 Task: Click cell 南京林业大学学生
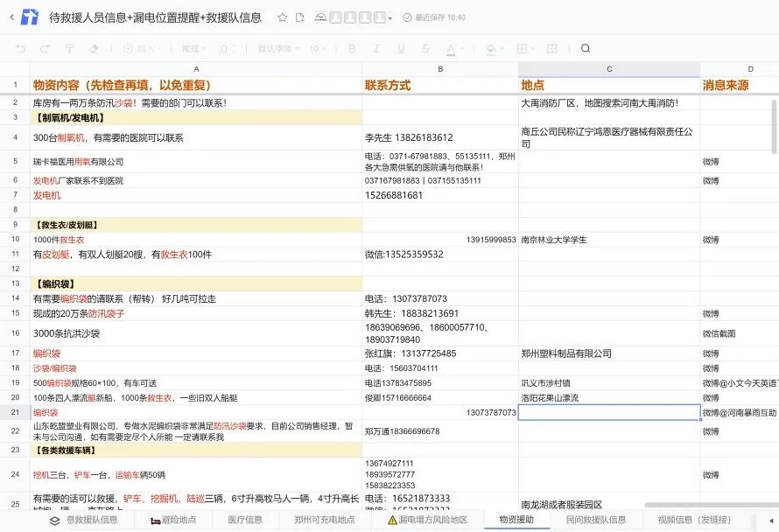point(609,240)
